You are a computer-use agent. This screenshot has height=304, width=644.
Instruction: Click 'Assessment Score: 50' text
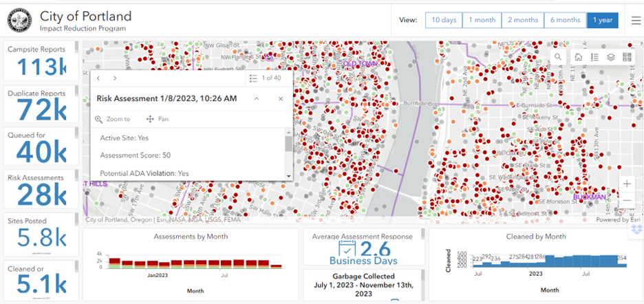click(136, 155)
